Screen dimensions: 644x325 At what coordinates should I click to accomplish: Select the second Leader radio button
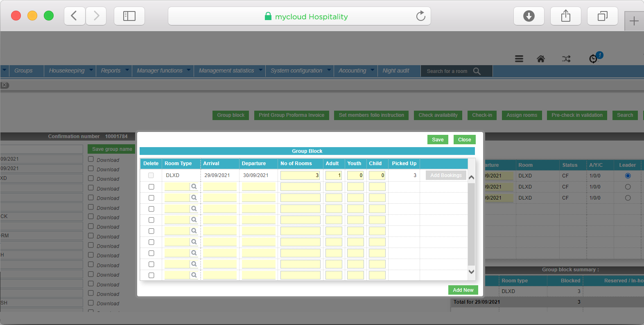click(628, 187)
